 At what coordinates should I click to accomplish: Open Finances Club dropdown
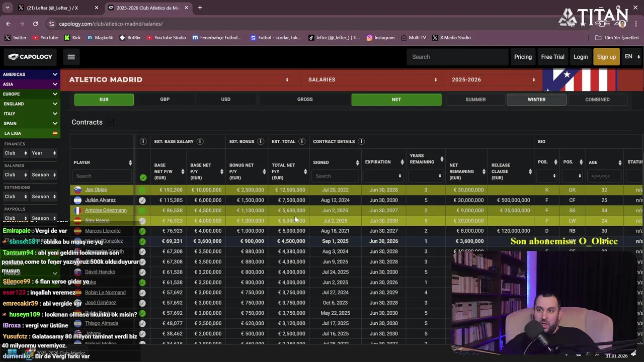point(16,153)
